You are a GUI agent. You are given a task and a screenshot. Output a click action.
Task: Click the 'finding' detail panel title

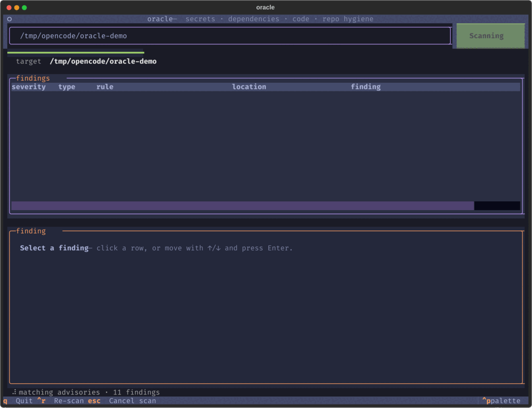point(31,231)
